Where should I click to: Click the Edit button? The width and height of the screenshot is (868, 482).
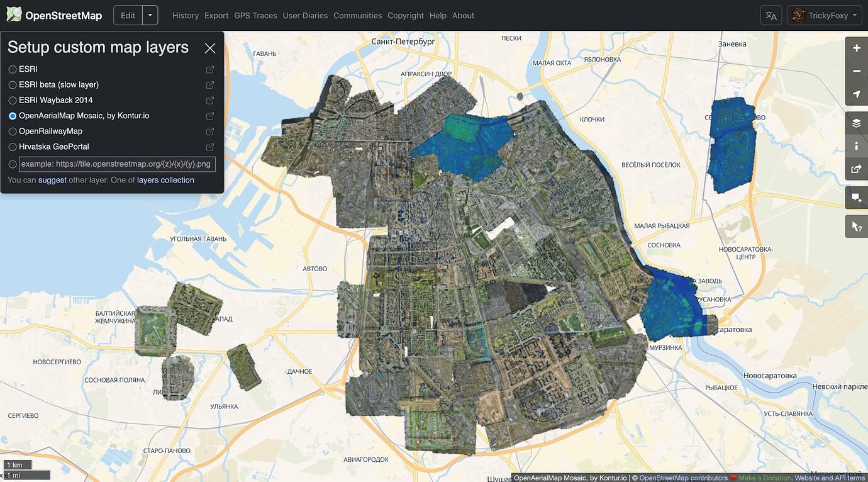(128, 15)
